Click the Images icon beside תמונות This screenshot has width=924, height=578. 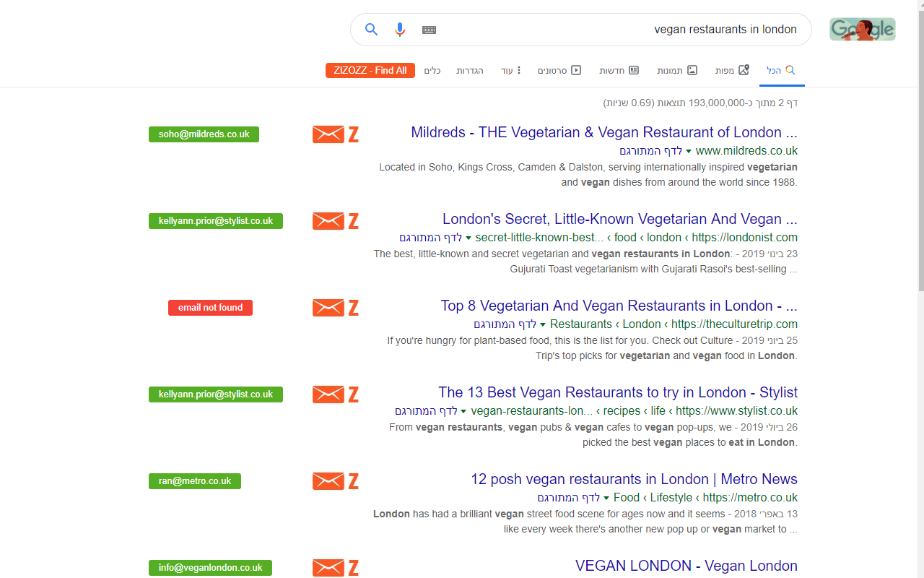click(692, 69)
